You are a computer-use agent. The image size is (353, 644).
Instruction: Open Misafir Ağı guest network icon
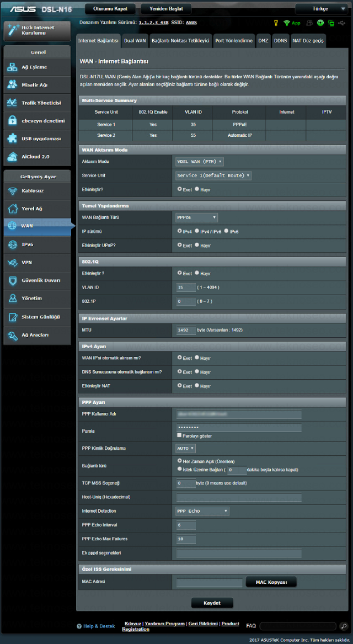pos(12,85)
